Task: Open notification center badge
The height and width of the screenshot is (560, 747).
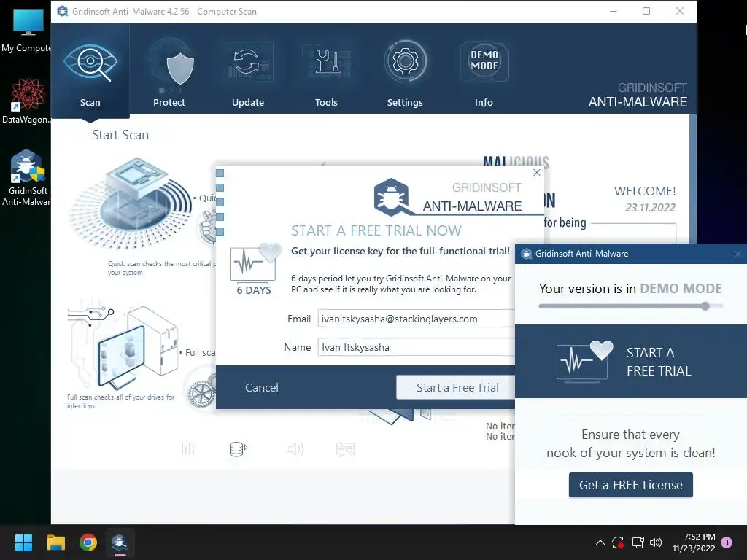Action: click(727, 542)
